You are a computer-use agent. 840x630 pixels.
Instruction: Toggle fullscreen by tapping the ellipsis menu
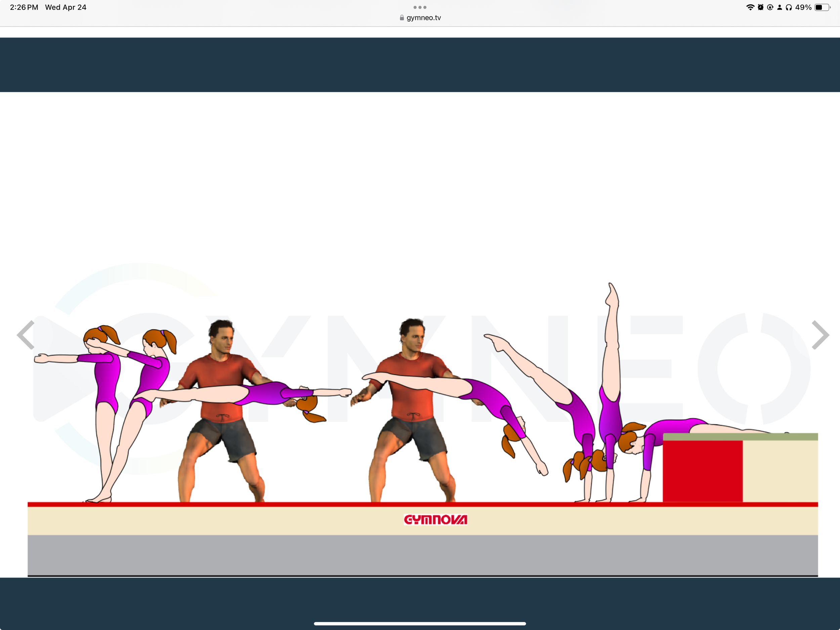click(x=420, y=7)
